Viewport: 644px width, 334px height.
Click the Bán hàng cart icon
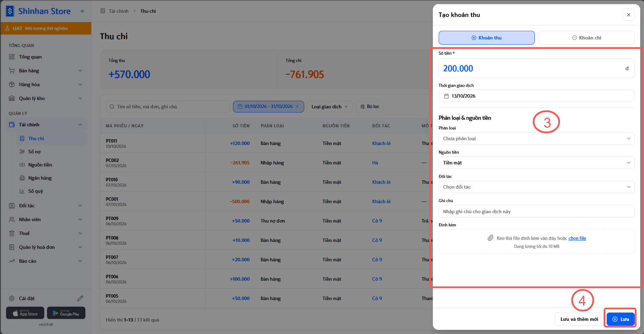(12, 71)
